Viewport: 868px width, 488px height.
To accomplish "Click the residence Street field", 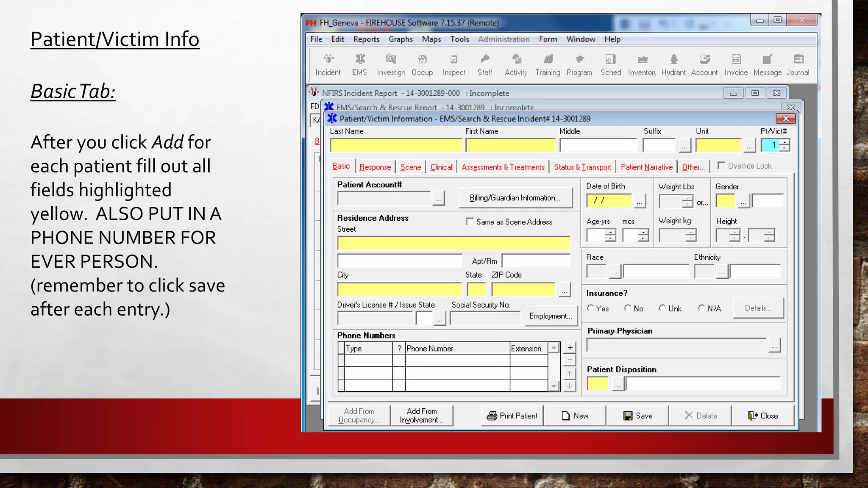I will click(x=453, y=243).
